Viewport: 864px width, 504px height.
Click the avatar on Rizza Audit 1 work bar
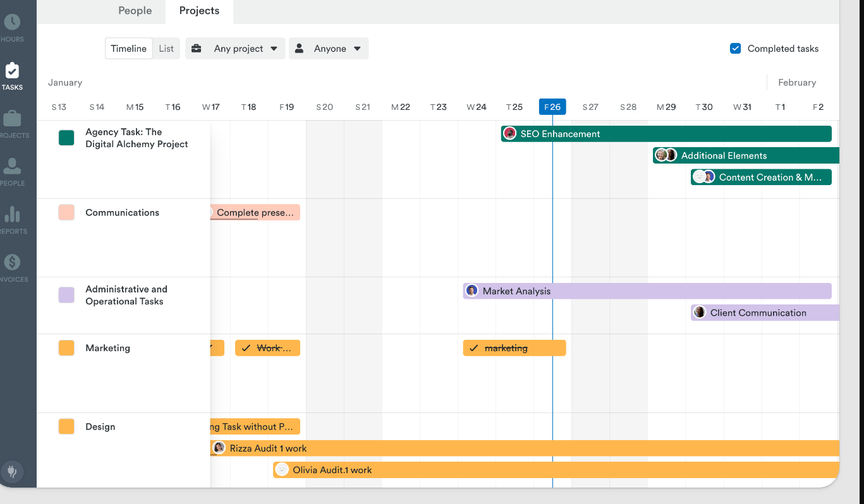[219, 447]
